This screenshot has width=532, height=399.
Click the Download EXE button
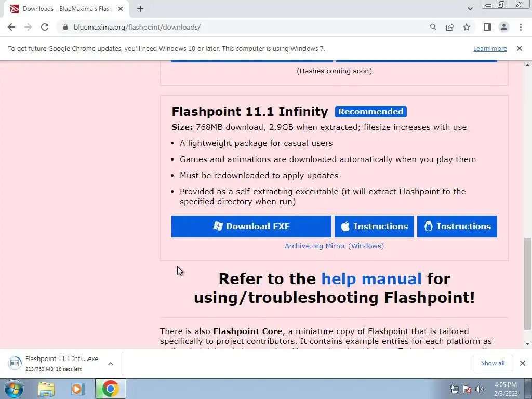(x=251, y=227)
